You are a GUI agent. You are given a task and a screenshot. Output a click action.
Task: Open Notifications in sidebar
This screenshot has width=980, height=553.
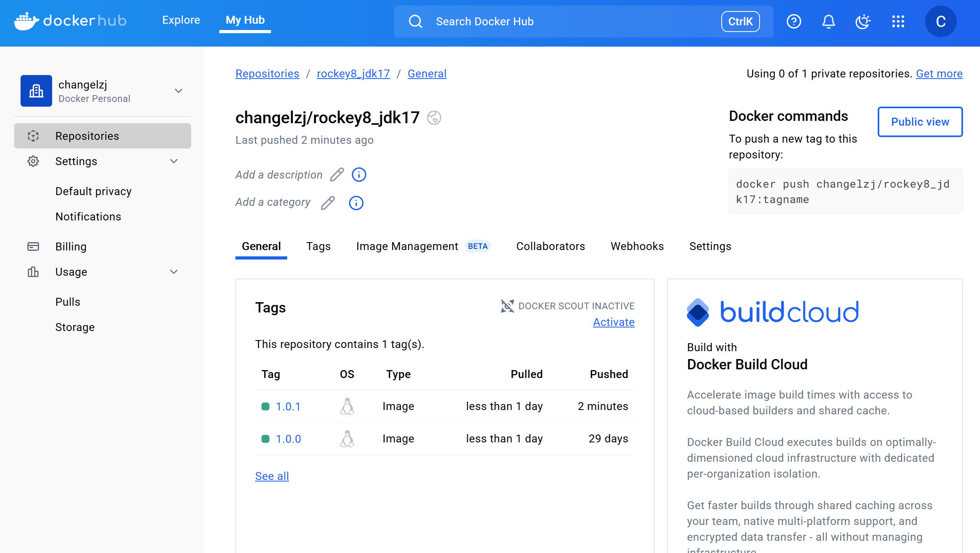pyautogui.click(x=88, y=216)
